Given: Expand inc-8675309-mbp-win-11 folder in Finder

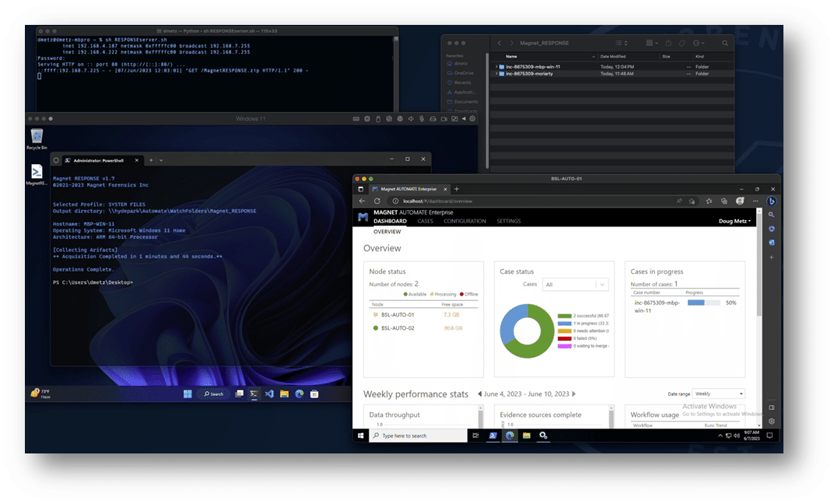Looking at the screenshot, I should (x=496, y=67).
